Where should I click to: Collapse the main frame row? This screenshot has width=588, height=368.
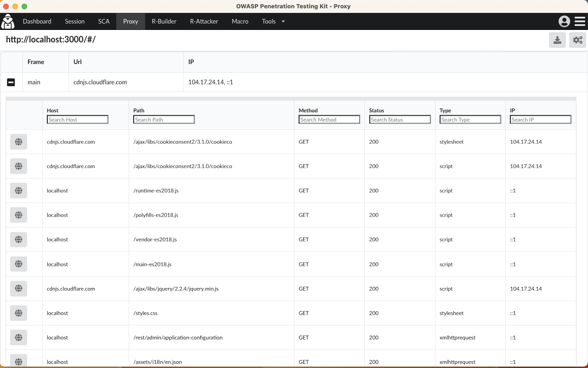point(11,82)
